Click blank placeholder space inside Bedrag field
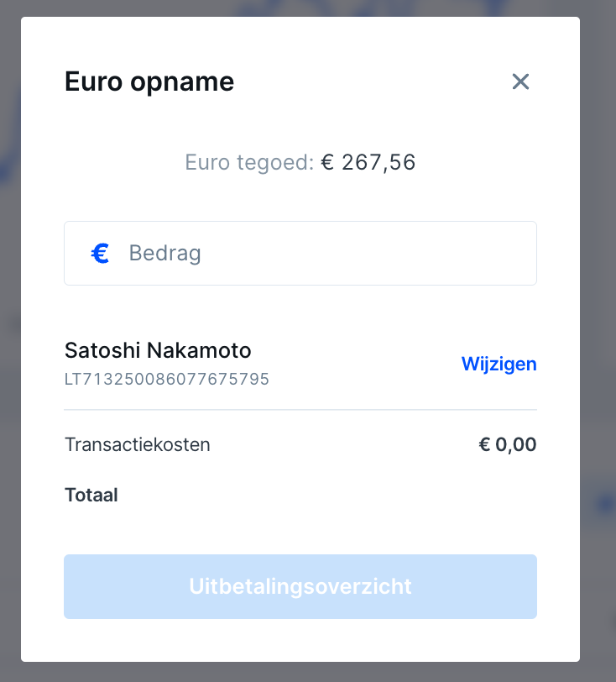The image size is (616, 682). (x=369, y=253)
